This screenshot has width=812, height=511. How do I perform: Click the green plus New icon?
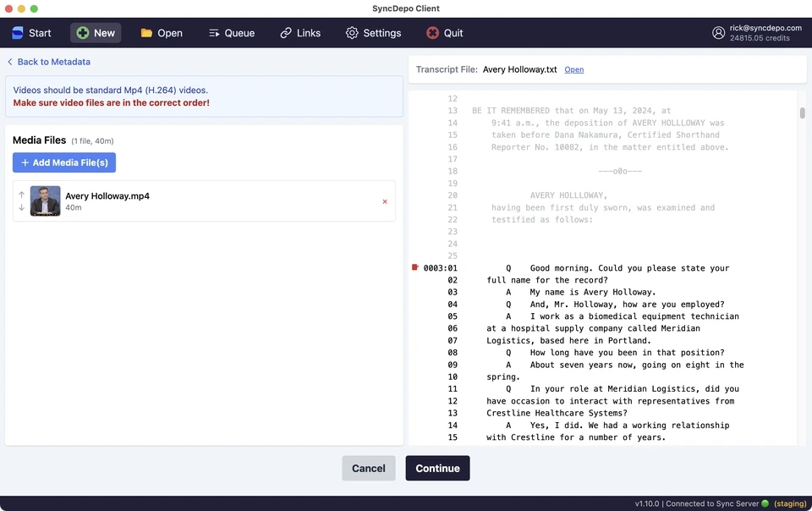tap(82, 33)
